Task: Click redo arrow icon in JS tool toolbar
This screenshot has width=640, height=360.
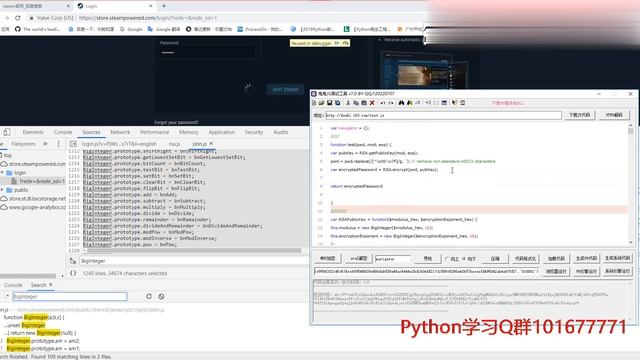Action: point(391,103)
